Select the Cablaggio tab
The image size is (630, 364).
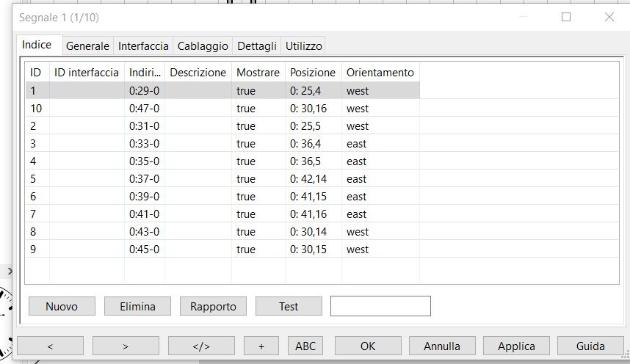click(x=203, y=45)
